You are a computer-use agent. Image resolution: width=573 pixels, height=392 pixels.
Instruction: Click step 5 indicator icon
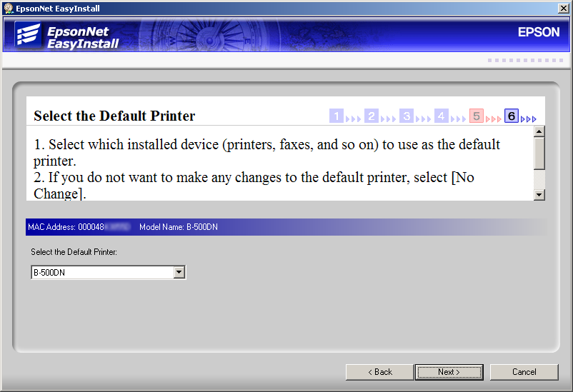click(476, 116)
